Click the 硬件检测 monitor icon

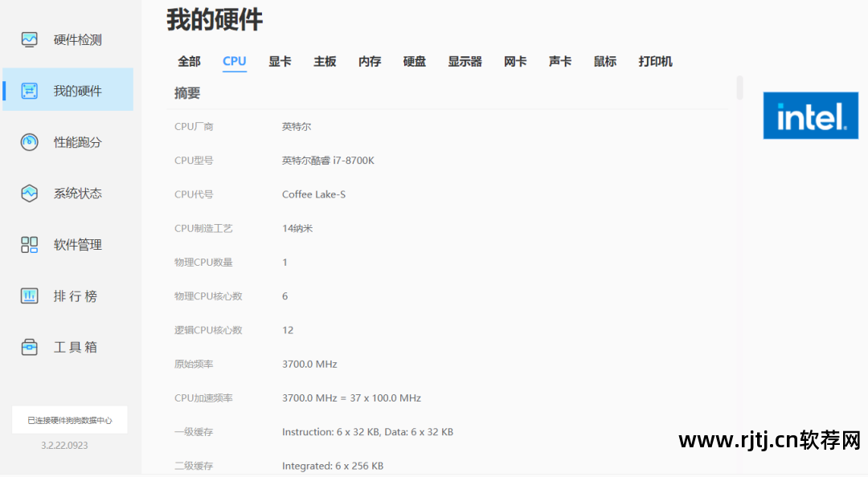(x=30, y=39)
